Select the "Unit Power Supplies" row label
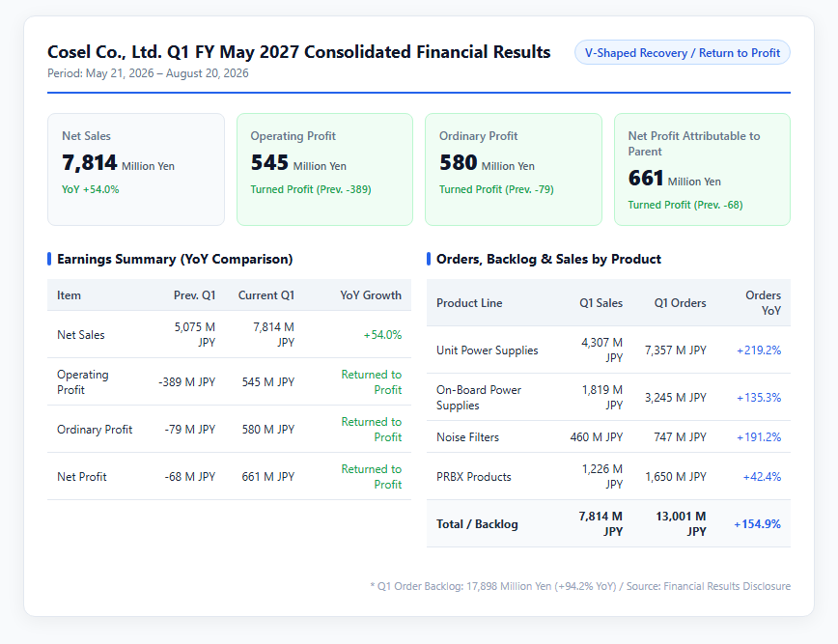 coord(487,350)
